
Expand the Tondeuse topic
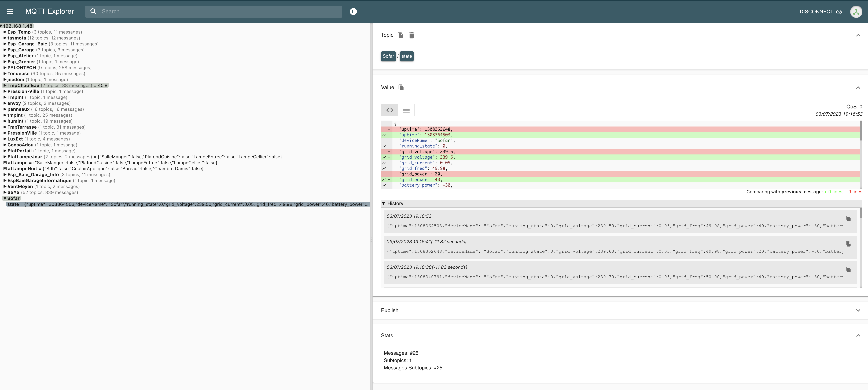pos(5,74)
